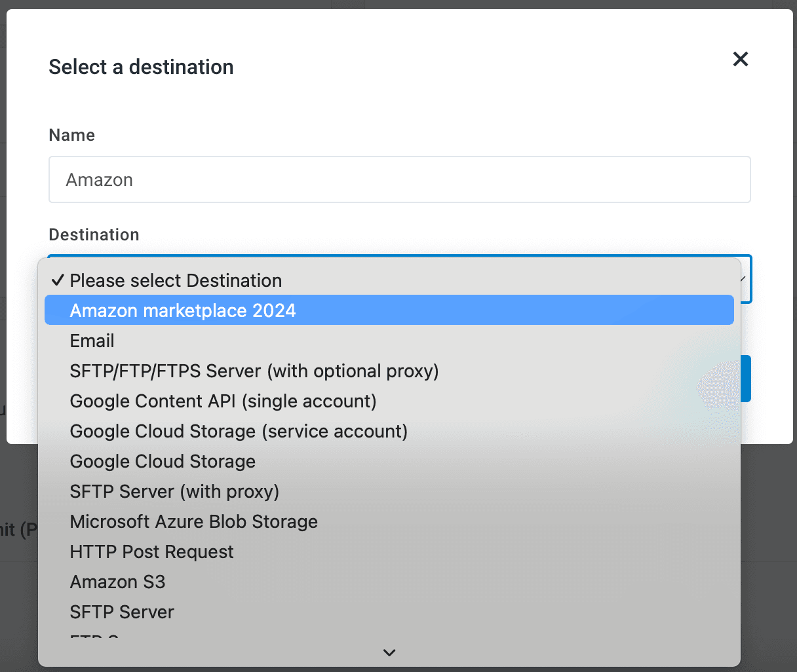Select the cut-off option below SFTP Server

(x=95, y=636)
